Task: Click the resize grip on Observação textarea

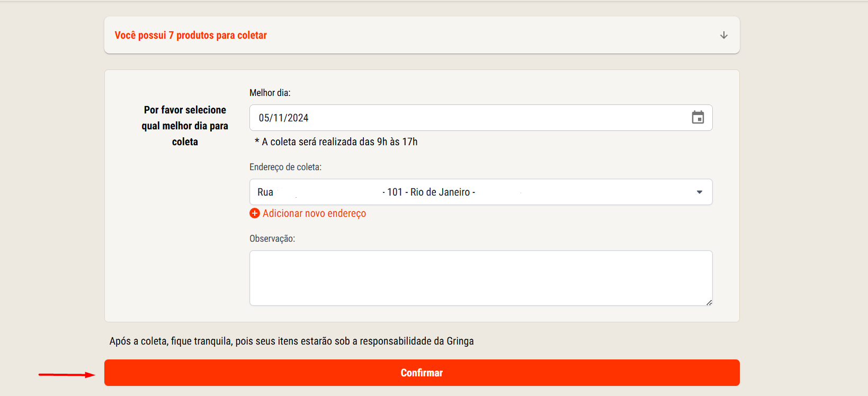Action: pos(709,302)
